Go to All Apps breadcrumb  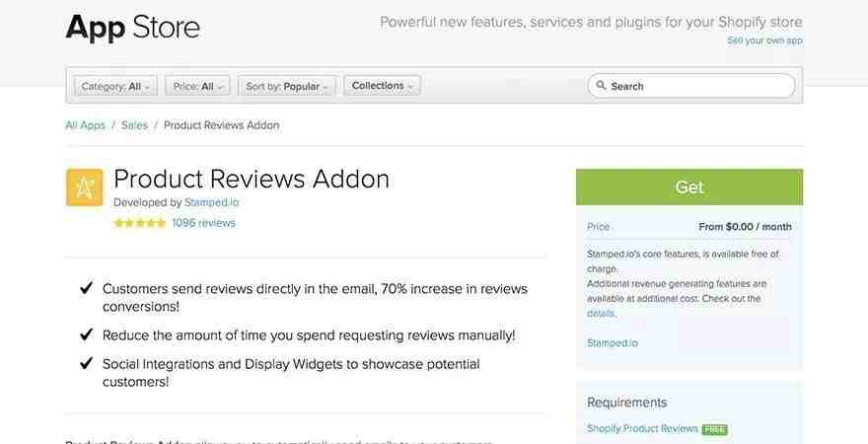coord(85,125)
